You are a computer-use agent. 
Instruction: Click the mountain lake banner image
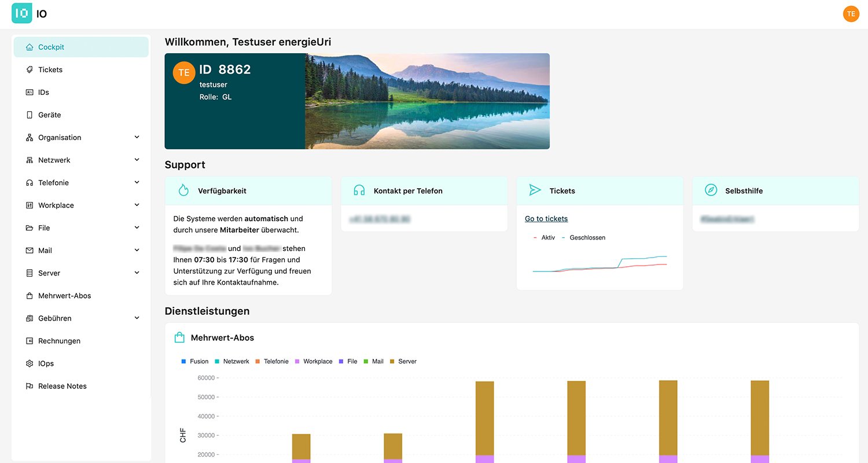click(427, 101)
